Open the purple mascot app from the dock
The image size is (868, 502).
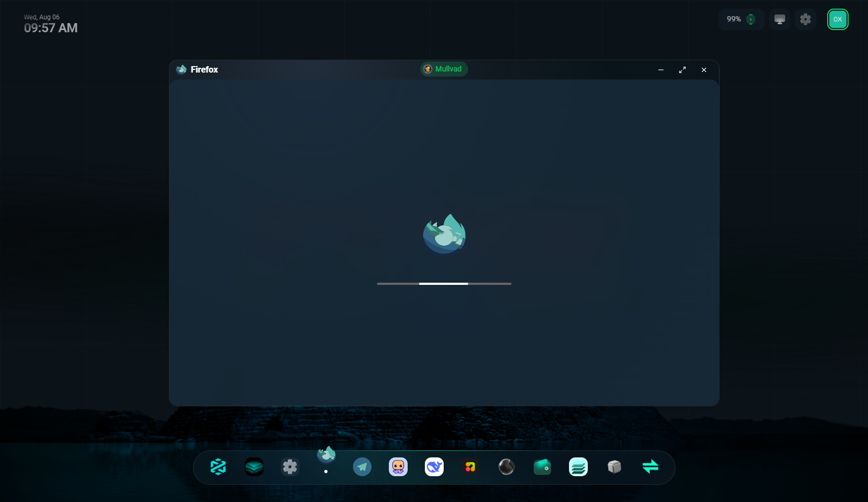pos(398,467)
